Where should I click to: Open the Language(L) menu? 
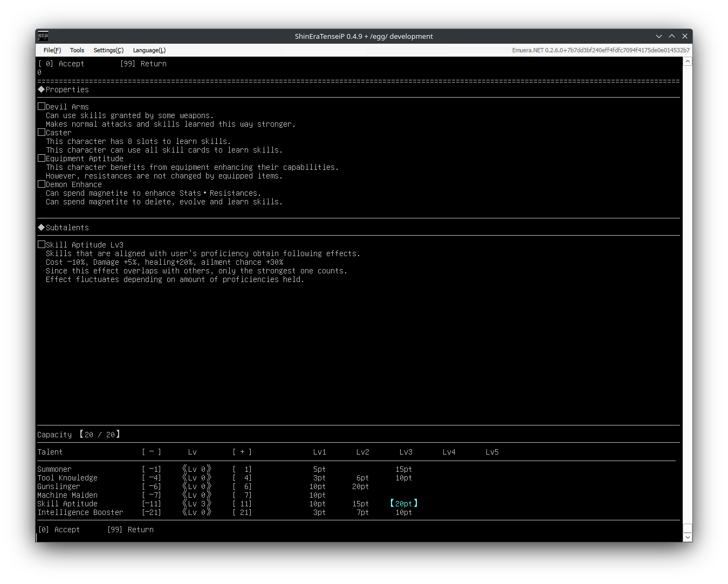[x=149, y=50]
